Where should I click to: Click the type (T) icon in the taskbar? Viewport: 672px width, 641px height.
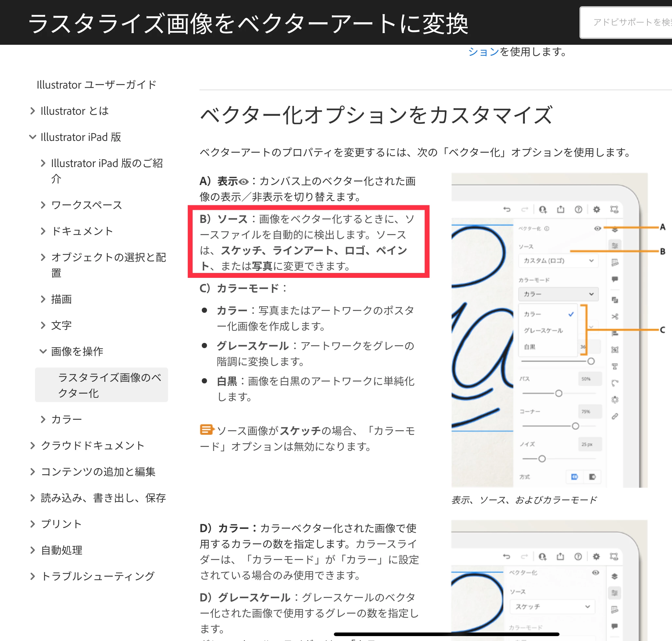click(614, 366)
